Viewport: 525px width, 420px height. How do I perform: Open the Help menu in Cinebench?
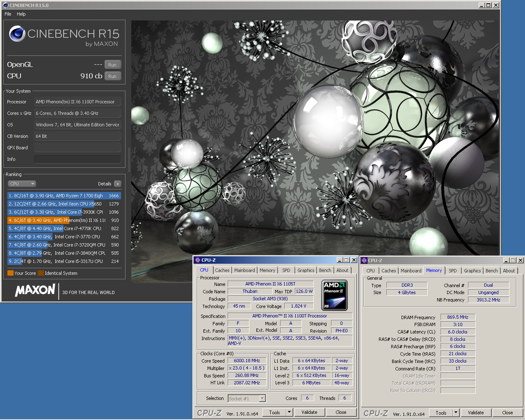21,14
